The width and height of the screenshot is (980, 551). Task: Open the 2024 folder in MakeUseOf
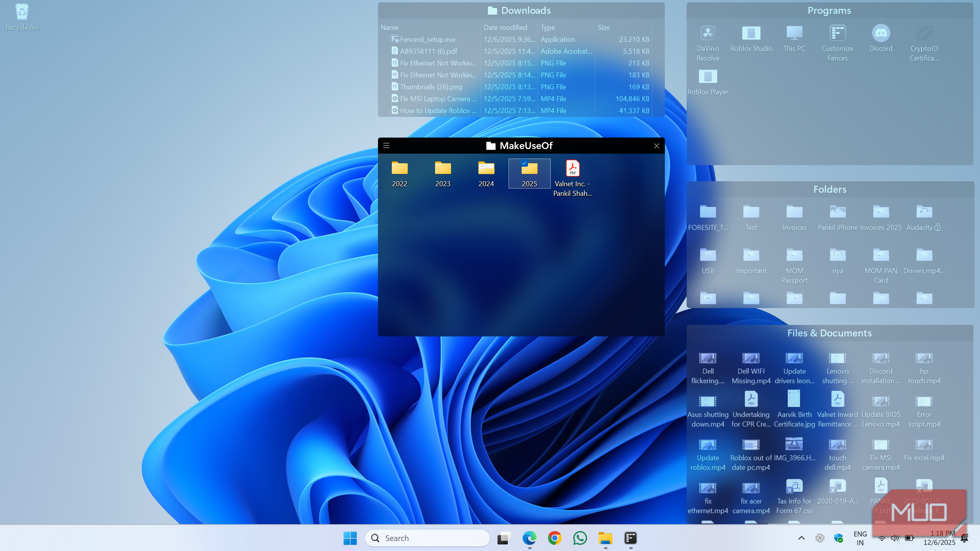tap(486, 174)
